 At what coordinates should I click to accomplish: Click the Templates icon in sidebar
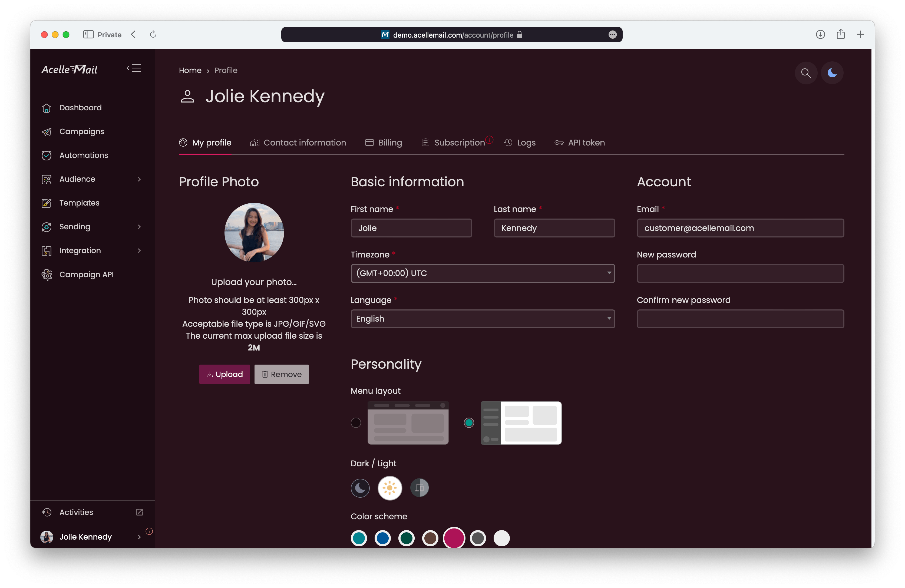point(47,203)
